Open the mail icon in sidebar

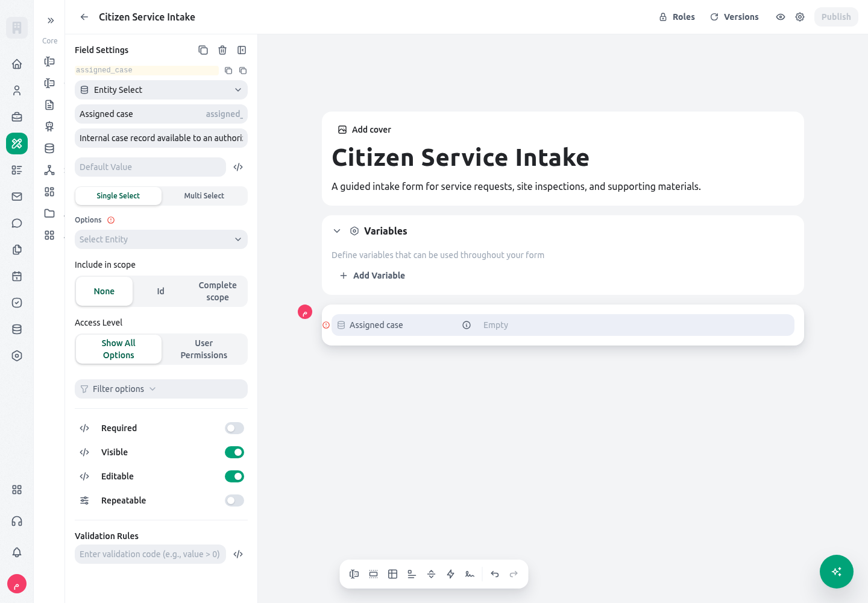coord(17,197)
